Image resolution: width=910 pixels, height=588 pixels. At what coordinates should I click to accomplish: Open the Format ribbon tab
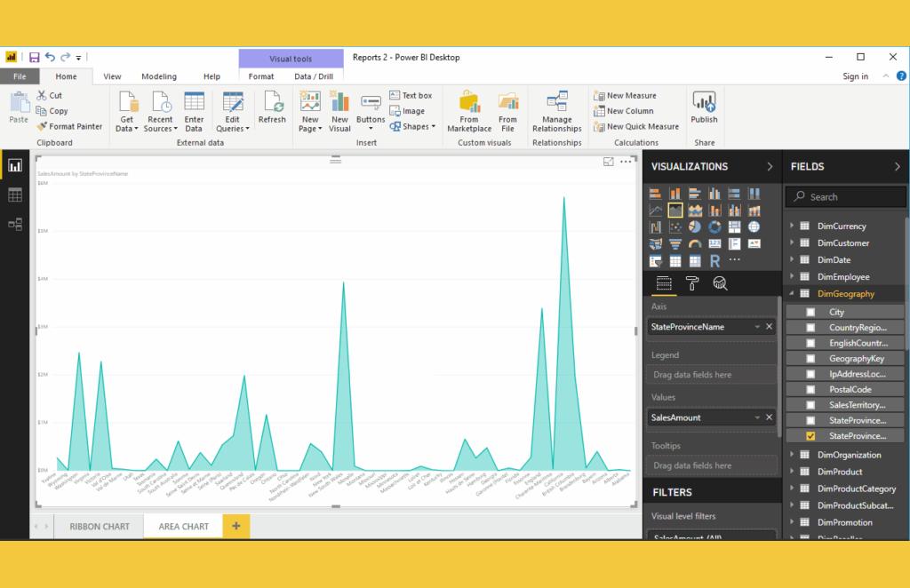click(261, 76)
